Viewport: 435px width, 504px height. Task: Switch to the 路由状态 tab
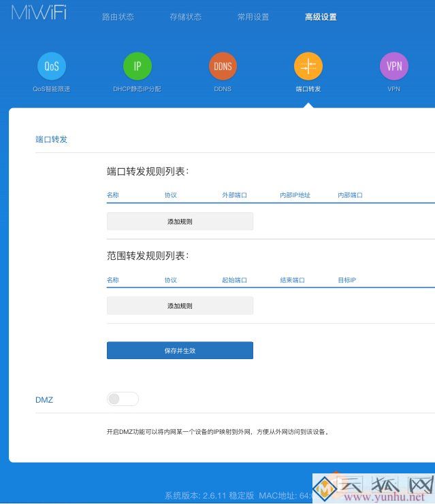click(x=118, y=17)
